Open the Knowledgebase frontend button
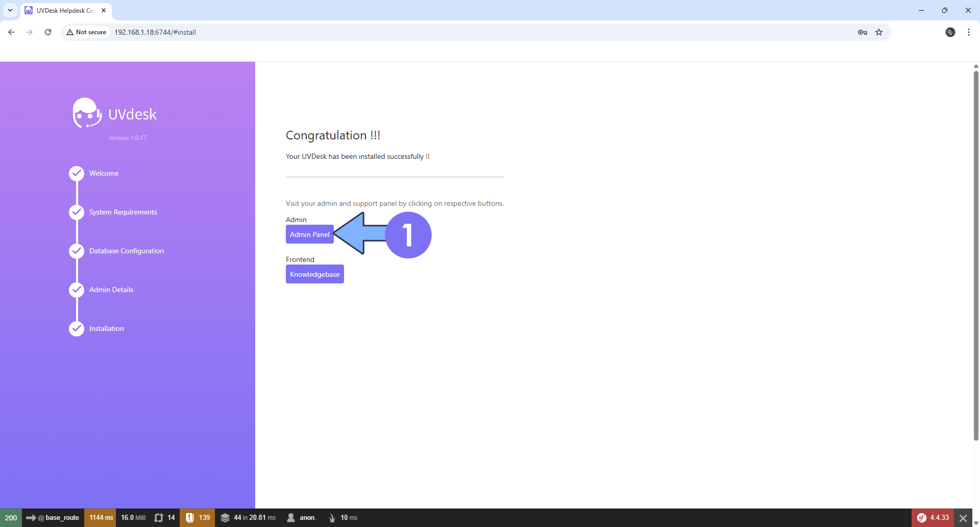 click(314, 274)
